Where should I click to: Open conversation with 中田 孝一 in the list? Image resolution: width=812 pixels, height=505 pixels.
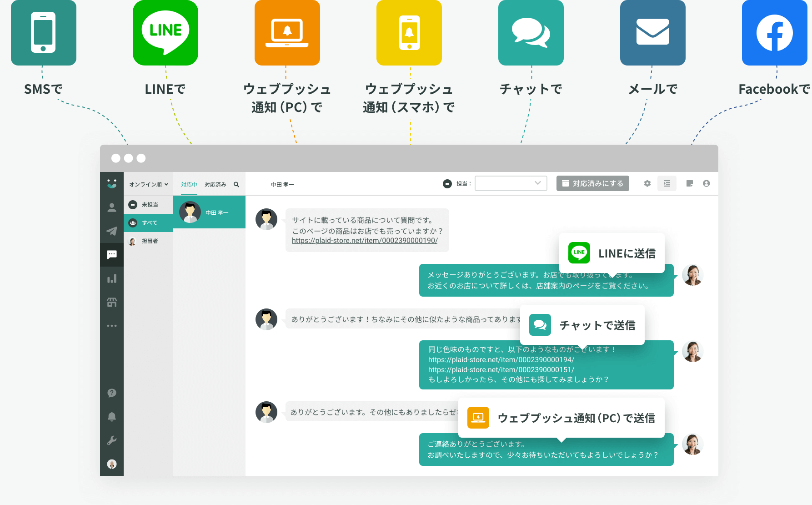click(209, 212)
